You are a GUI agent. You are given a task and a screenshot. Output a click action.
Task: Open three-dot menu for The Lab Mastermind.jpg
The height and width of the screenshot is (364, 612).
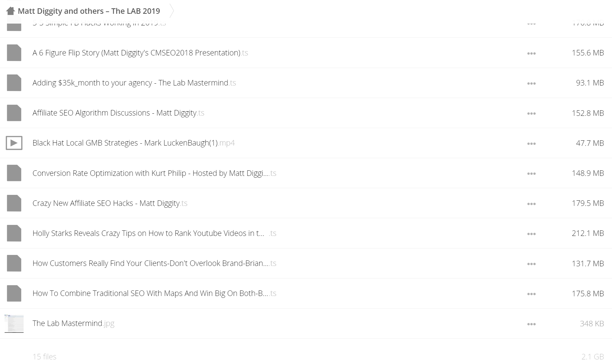click(x=531, y=324)
